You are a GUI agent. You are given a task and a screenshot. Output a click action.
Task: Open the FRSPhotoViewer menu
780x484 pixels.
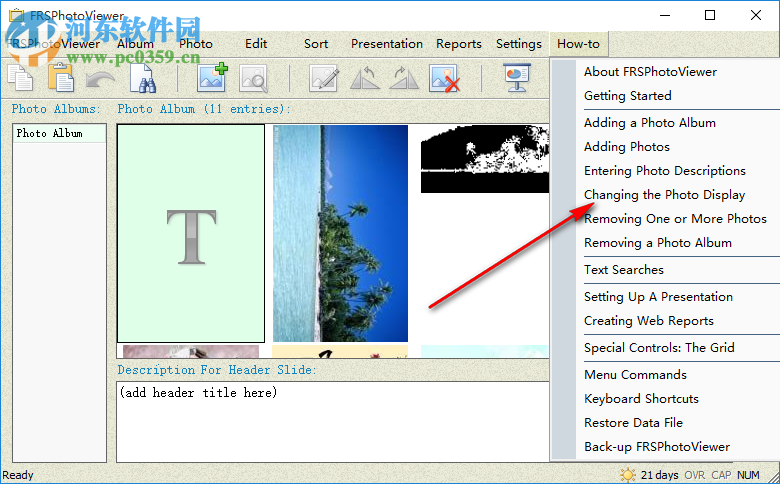(x=54, y=44)
